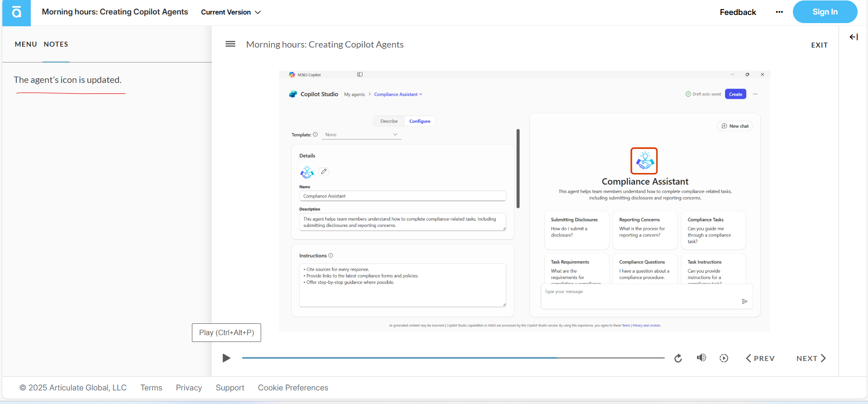Click the note text 'The agent's icon is updated.'
This screenshot has width=868, height=404.
[x=67, y=80]
